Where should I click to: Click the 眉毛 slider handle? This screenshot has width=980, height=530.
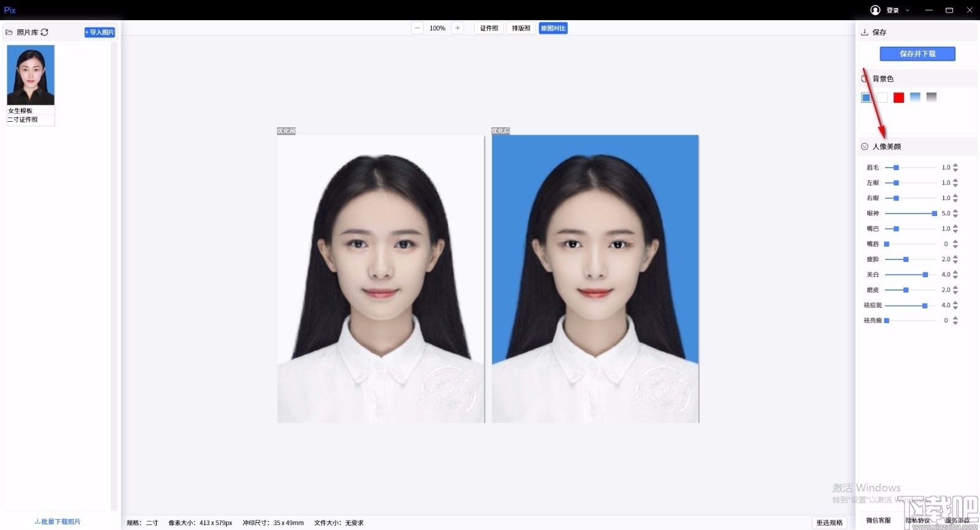pyautogui.click(x=896, y=168)
